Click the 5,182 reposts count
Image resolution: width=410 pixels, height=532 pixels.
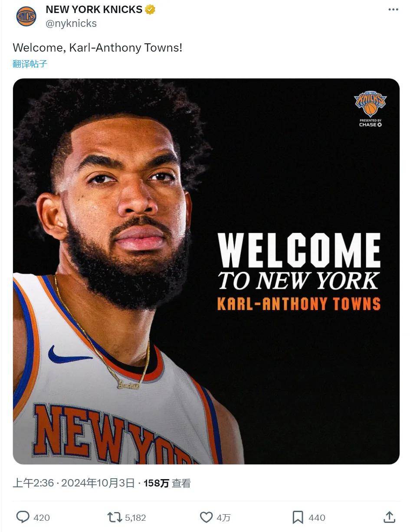pyautogui.click(x=135, y=518)
